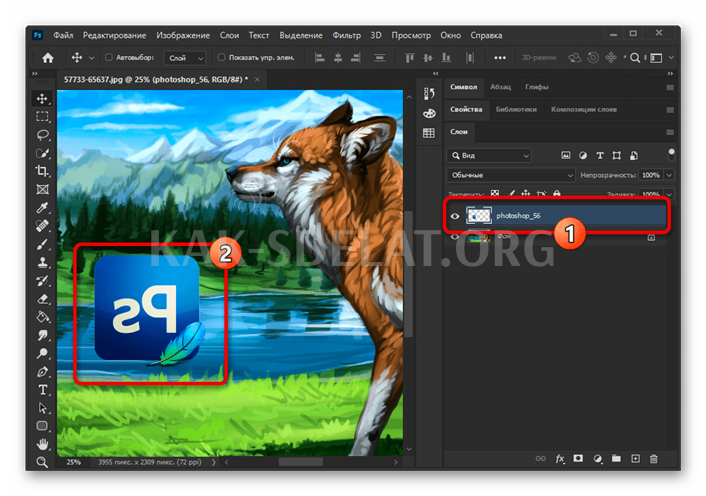The image size is (706, 496).
Task: Expand status bar info arrow
Action: [213, 462]
